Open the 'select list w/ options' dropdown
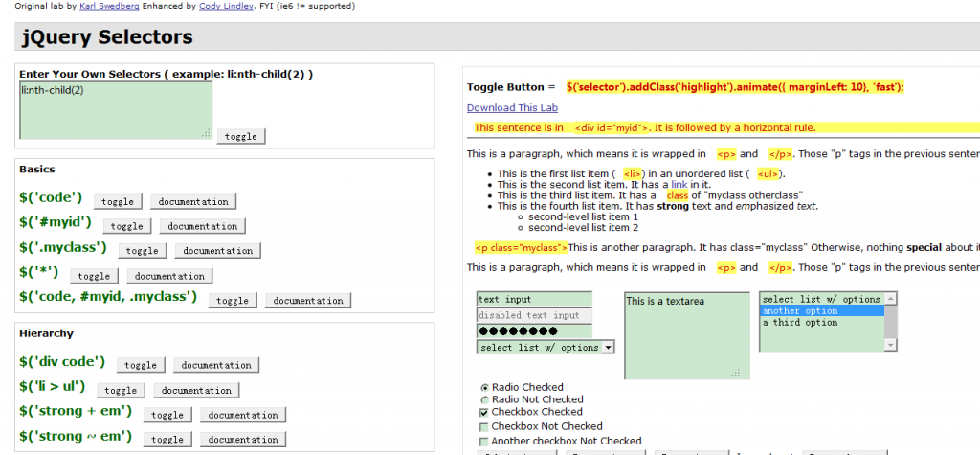 (546, 348)
